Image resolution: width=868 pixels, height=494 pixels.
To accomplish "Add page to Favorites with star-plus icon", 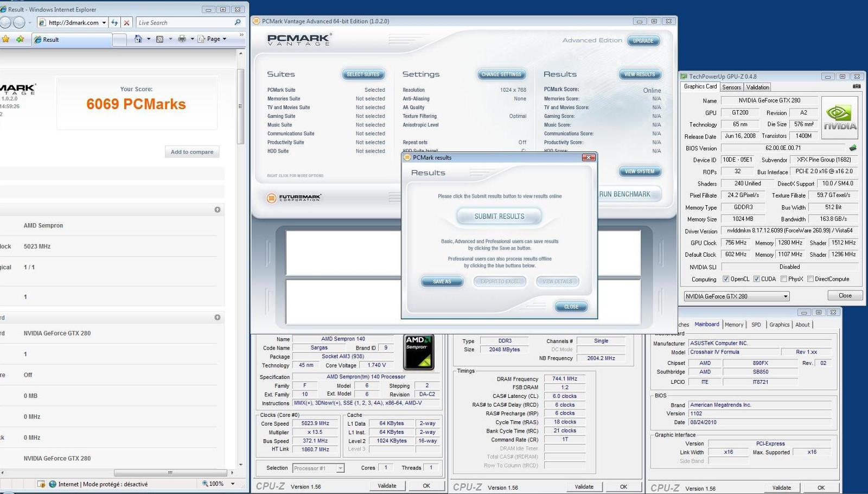I will click(x=21, y=39).
